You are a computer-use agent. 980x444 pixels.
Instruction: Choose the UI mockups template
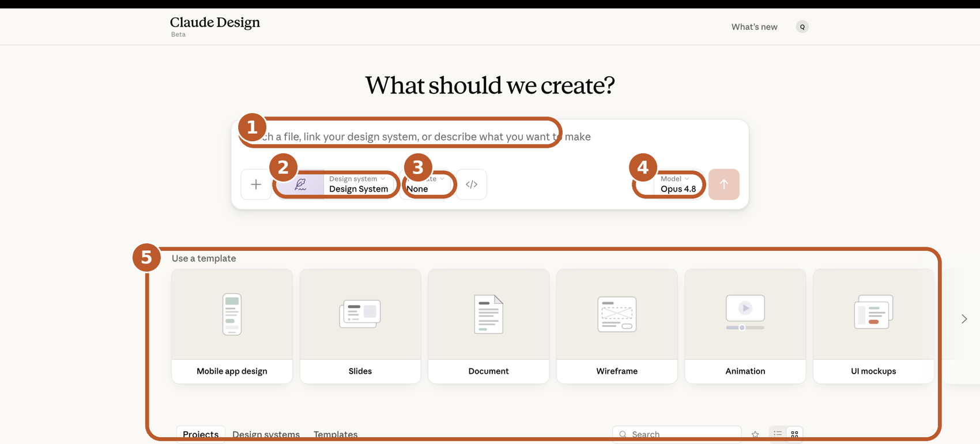873,326
